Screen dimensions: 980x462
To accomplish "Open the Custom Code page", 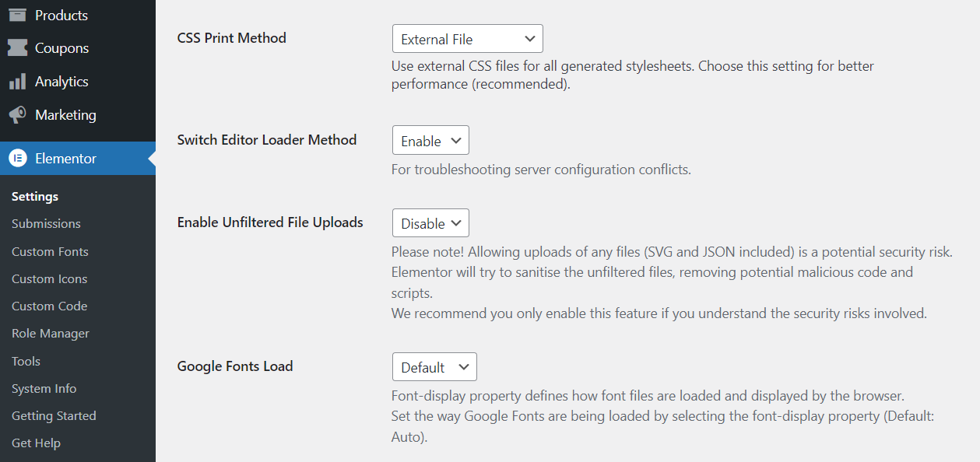I will coord(49,306).
